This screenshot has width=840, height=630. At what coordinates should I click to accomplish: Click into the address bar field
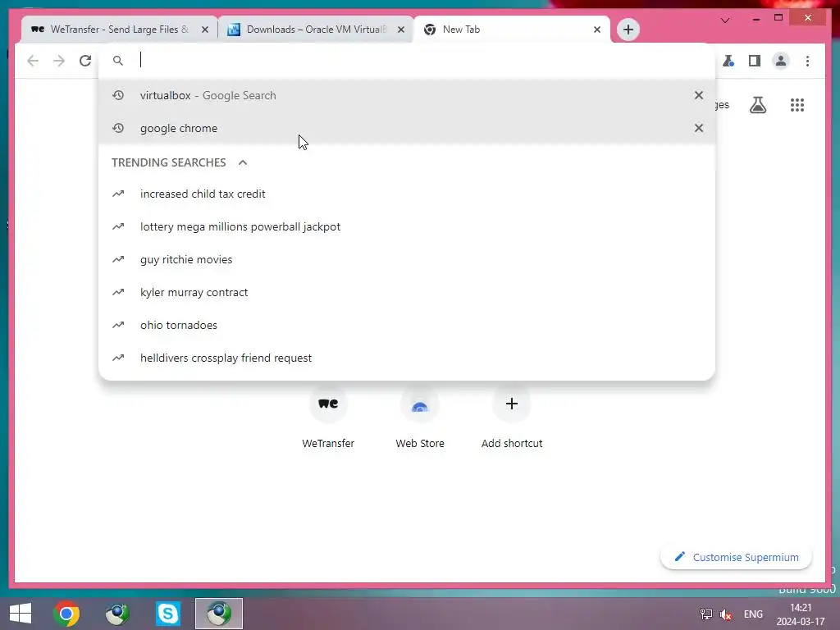[407, 61]
